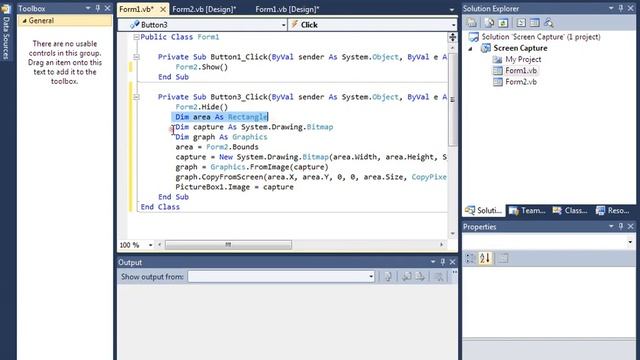Click Go to Previous Message icon in Output
Screen dimensions: 640x360
click(406, 277)
